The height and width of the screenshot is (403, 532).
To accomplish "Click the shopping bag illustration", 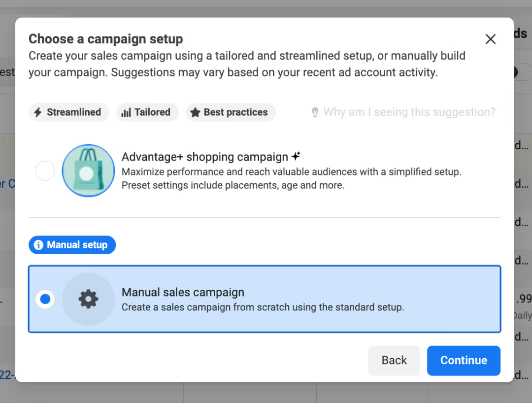I will coord(89,170).
